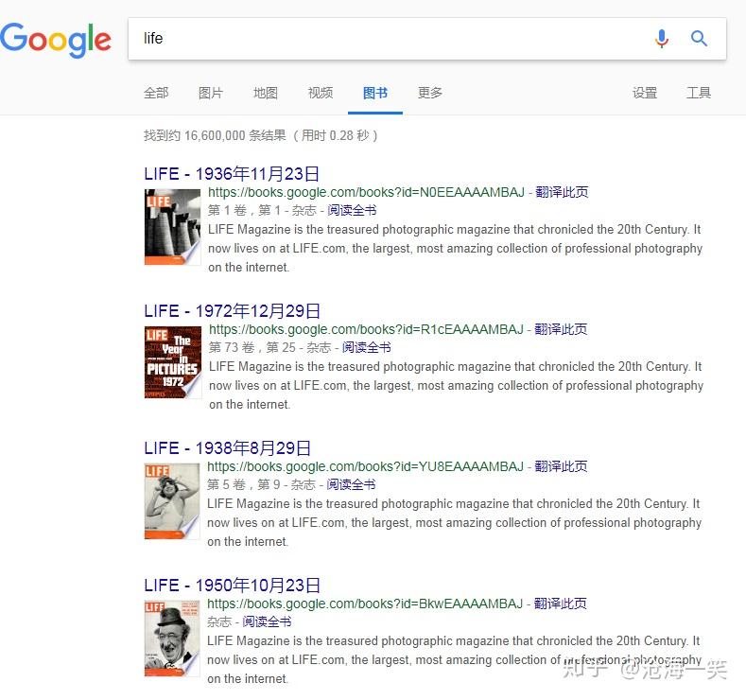Open the 设置 menu
This screenshot has height=700, width=746.
[645, 93]
